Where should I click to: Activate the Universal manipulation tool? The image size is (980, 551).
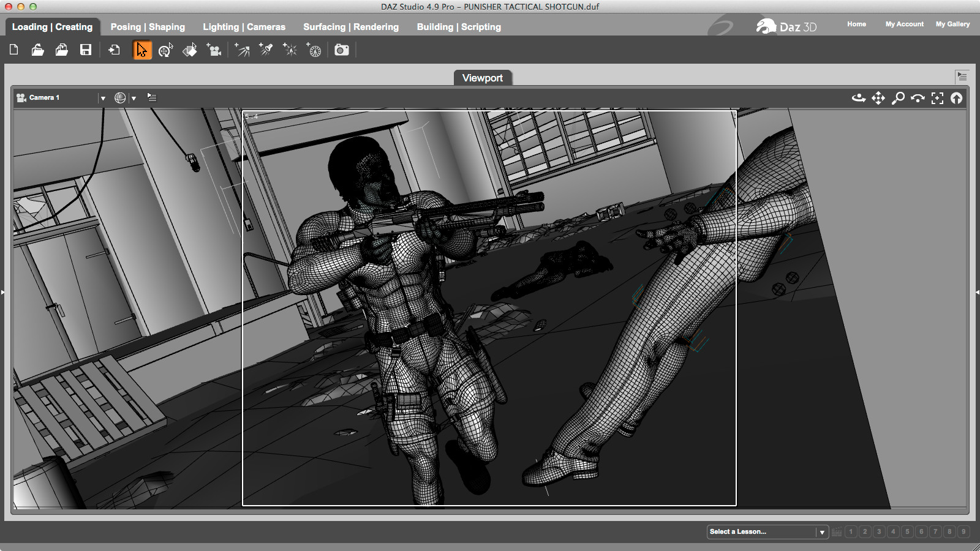[165, 50]
